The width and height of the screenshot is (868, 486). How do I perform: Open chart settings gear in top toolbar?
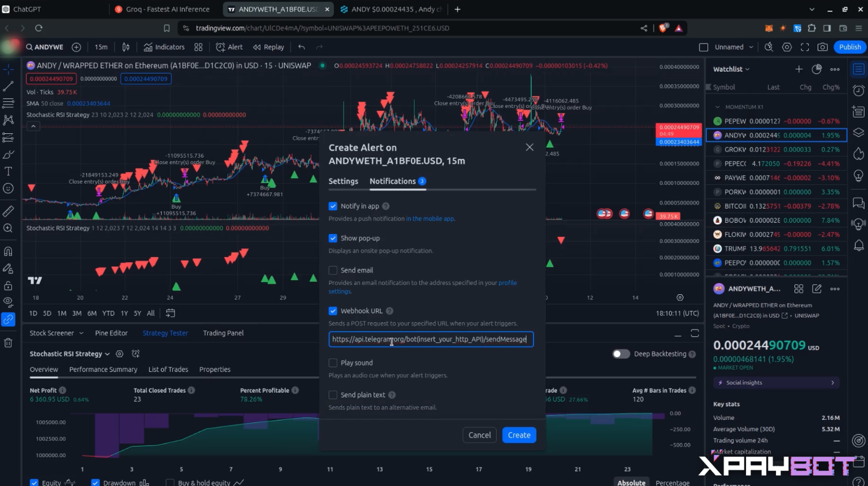(x=787, y=47)
